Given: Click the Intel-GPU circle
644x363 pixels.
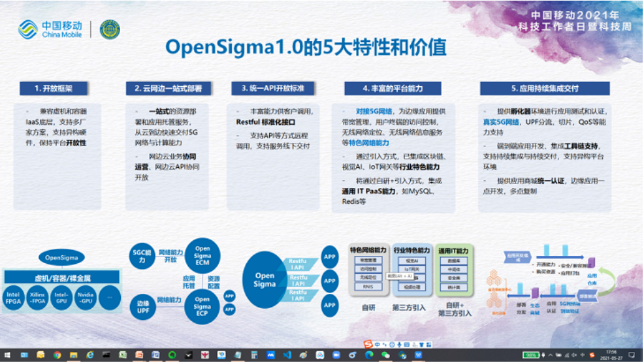Looking at the screenshot, I should click(61, 298).
